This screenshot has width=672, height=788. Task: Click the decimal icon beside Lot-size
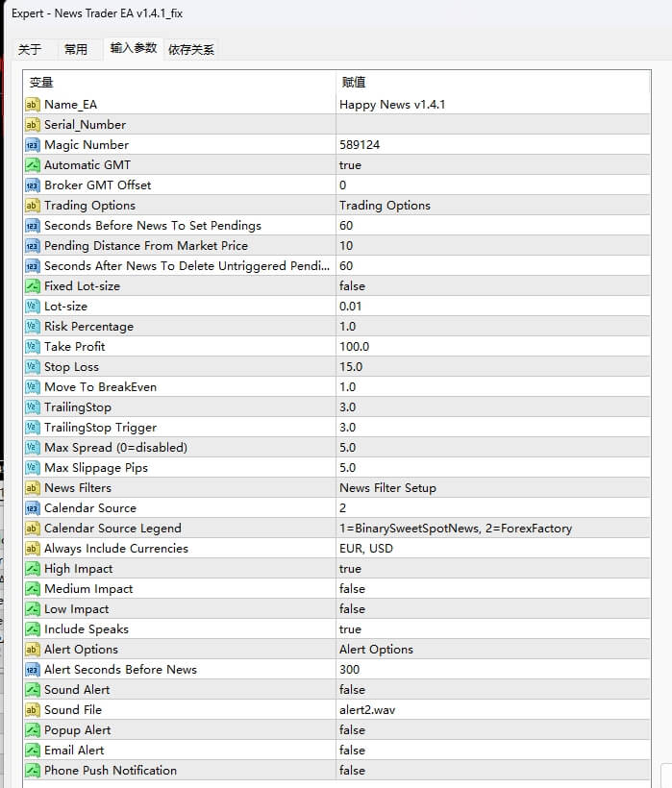point(35,306)
